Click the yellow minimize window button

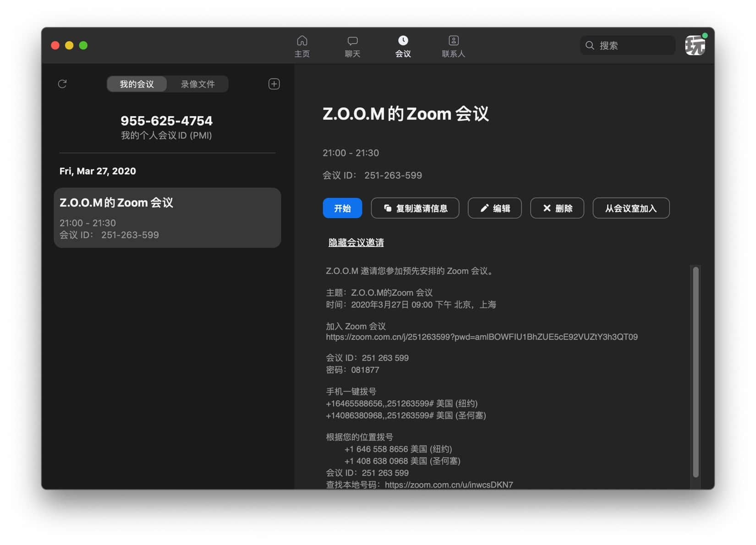tap(69, 45)
